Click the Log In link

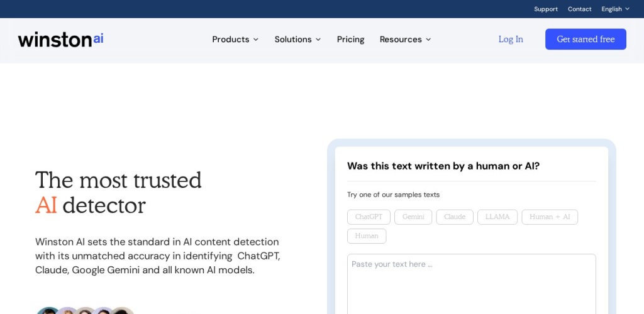click(510, 39)
